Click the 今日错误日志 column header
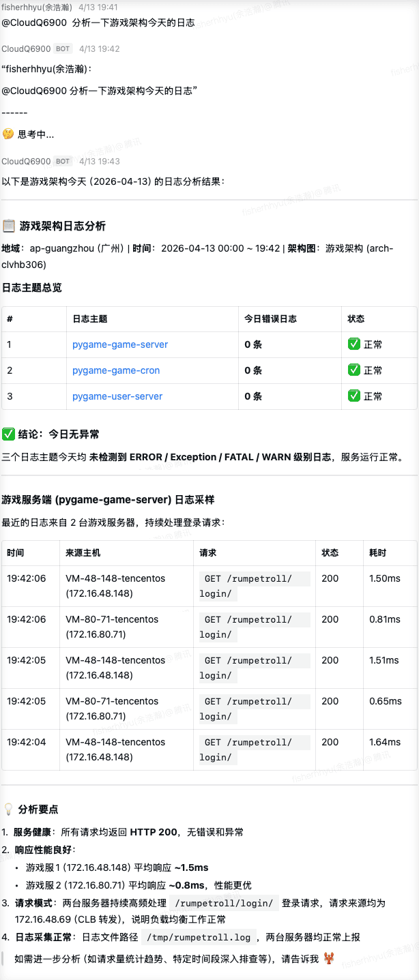The height and width of the screenshot is (980, 419). click(x=270, y=318)
